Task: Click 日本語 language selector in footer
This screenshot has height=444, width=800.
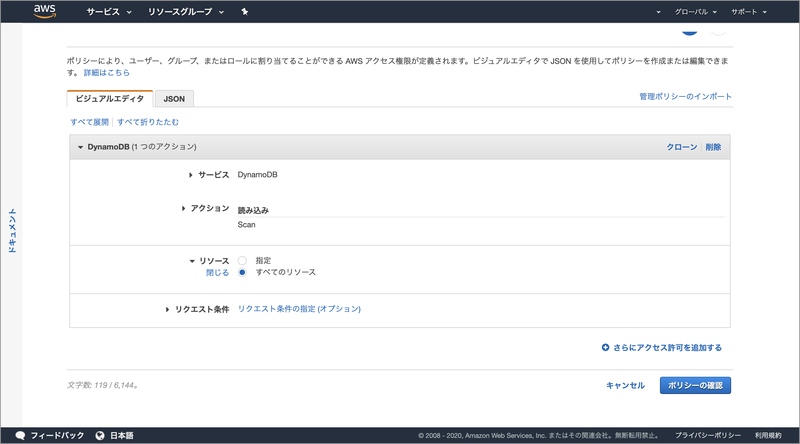Action: pos(121,435)
